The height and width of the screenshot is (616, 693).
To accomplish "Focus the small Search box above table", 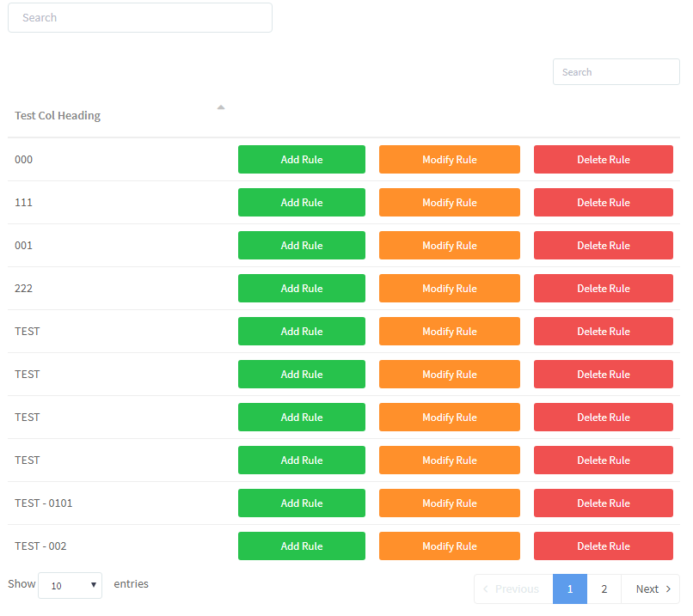I will point(616,72).
